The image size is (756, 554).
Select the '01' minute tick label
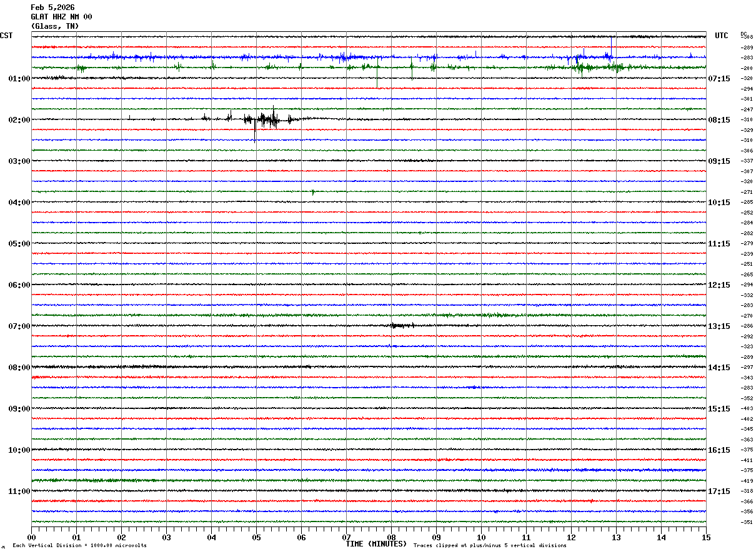[77, 537]
